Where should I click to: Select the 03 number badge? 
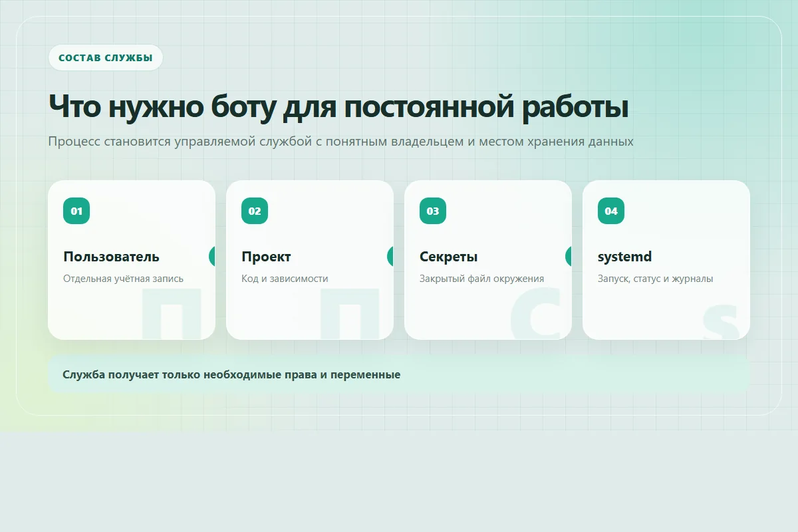click(433, 211)
